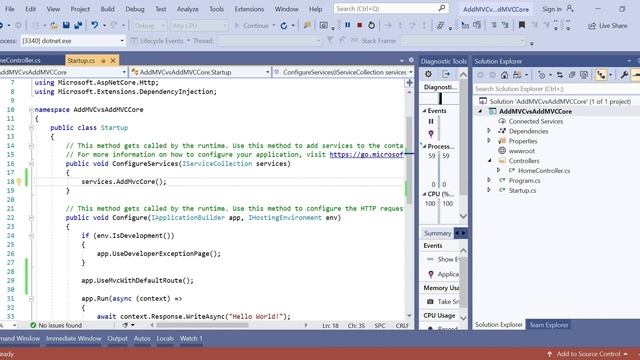
Task: Restart the debug session
Action: (x=371, y=25)
